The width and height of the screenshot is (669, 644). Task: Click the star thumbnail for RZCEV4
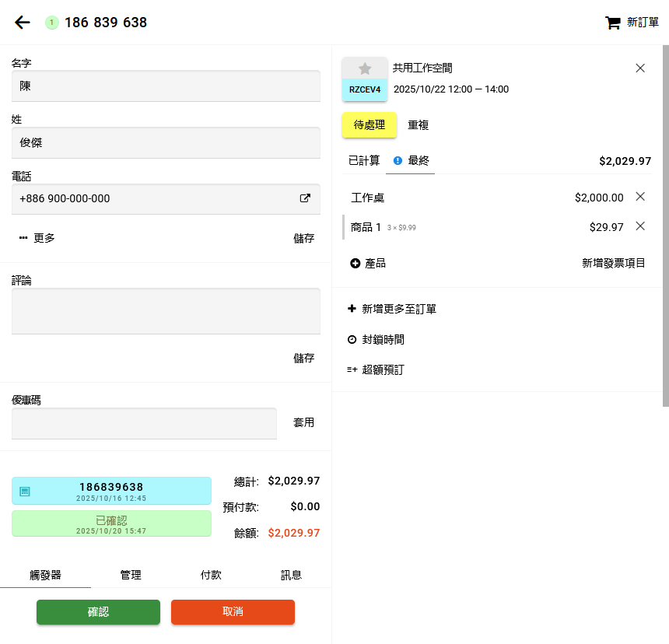(365, 69)
